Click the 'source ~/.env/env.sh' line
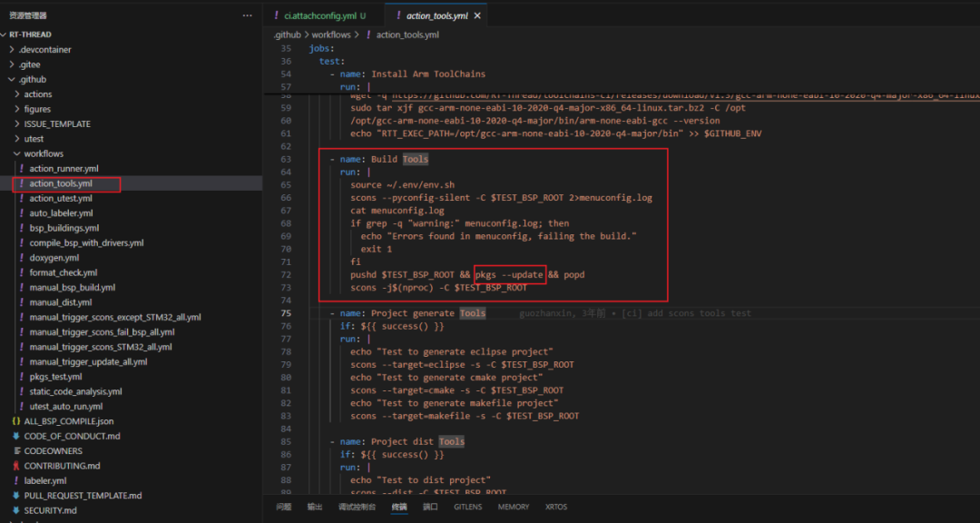Viewport: 980px width, 523px height. pos(403,184)
